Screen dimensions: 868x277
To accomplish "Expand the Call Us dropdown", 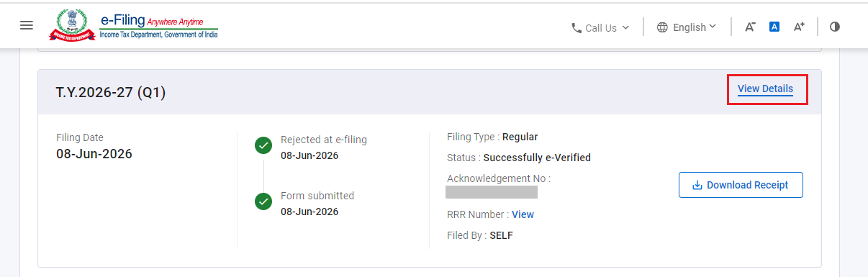I will (x=600, y=27).
